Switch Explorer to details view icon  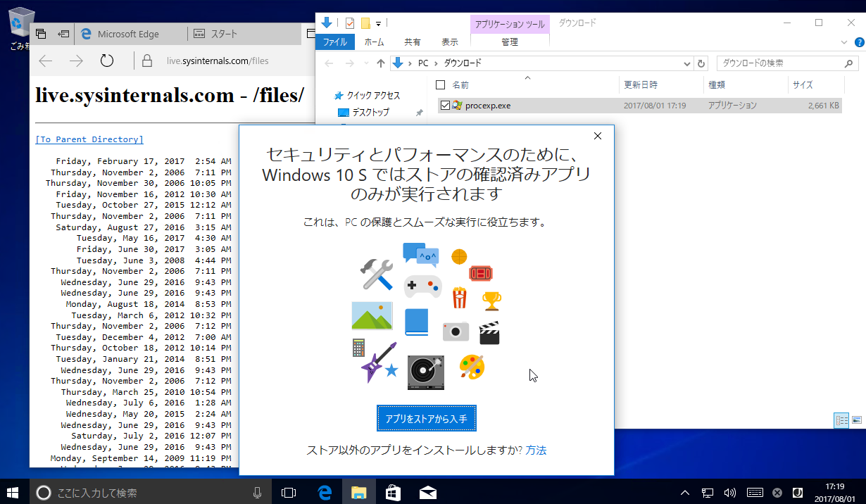[841, 420]
